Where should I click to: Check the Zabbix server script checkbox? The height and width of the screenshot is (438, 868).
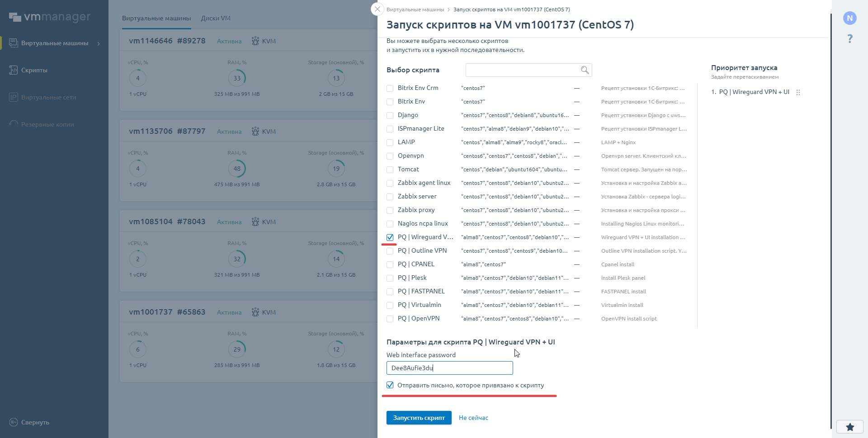tap(390, 197)
